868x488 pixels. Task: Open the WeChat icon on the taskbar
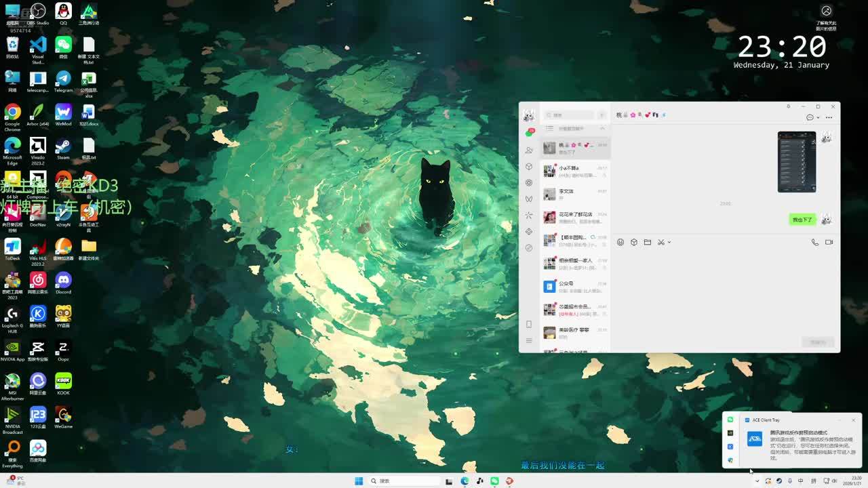494,481
